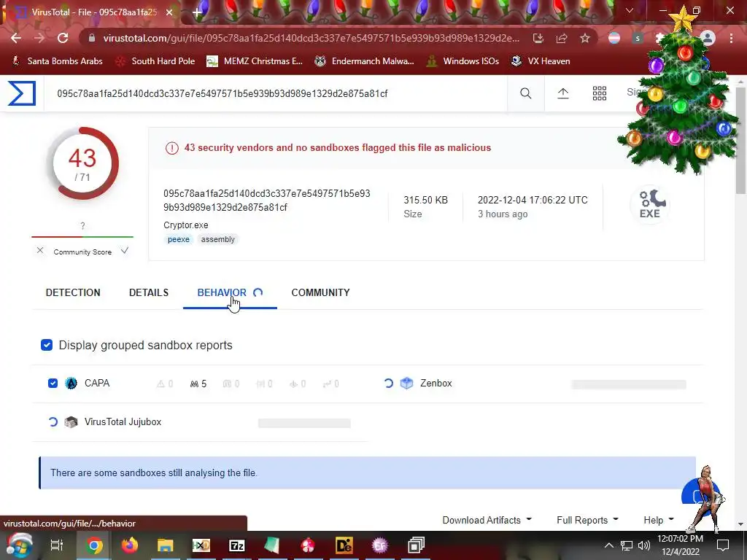
Task: Click the assembly tag
Action: pos(217,239)
